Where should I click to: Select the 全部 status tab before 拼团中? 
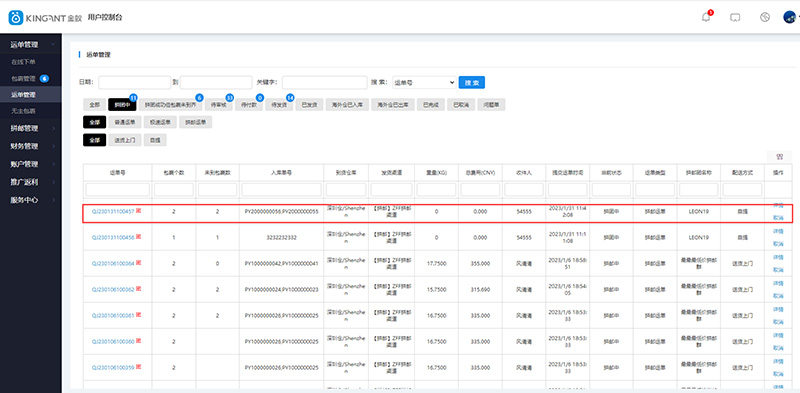[x=94, y=105]
